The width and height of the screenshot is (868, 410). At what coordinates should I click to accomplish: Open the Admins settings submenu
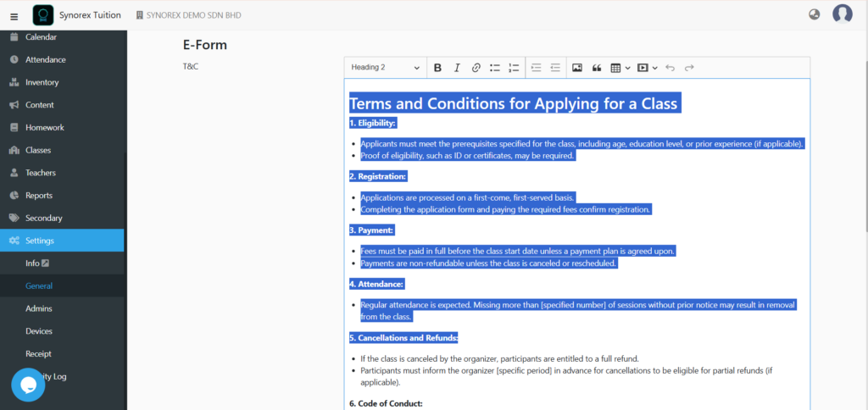click(62, 308)
